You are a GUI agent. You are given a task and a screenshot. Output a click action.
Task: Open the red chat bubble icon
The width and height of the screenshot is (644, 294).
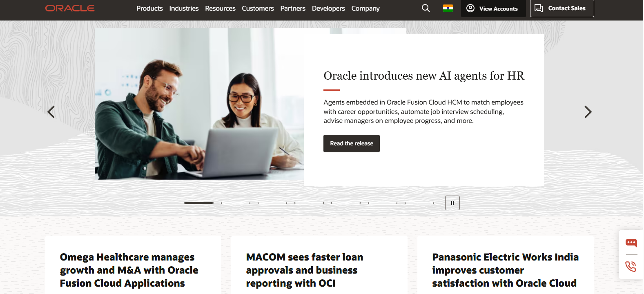coord(631,243)
